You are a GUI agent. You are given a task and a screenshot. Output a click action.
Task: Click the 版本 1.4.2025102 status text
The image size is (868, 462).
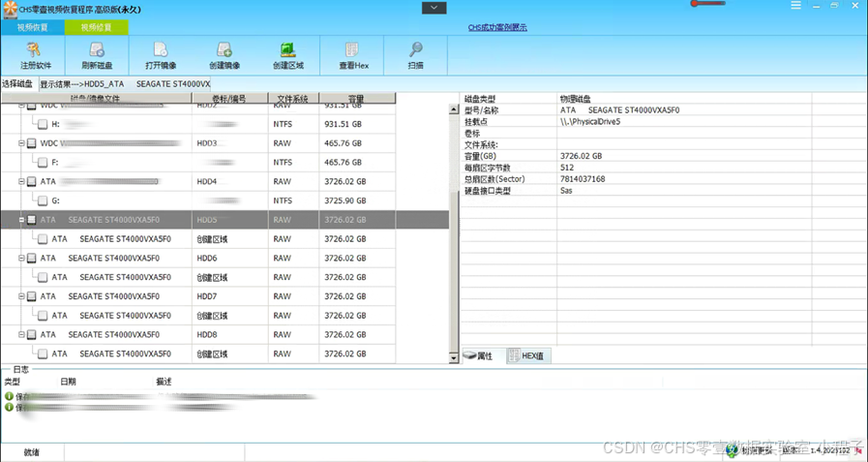pos(816,451)
